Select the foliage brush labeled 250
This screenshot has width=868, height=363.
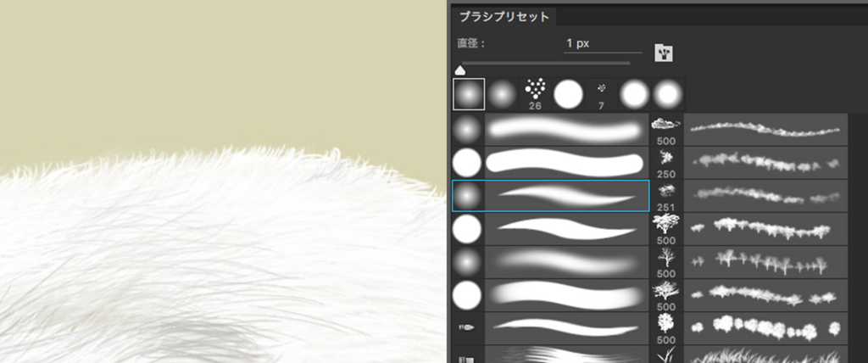pos(666,162)
